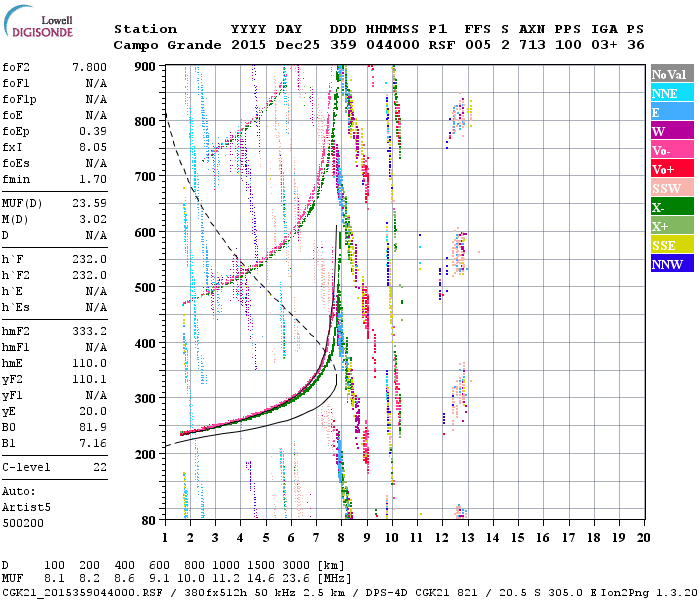This screenshot has width=700, height=600.
Task: Click the foF2 value 7.800
Action: 90,67
